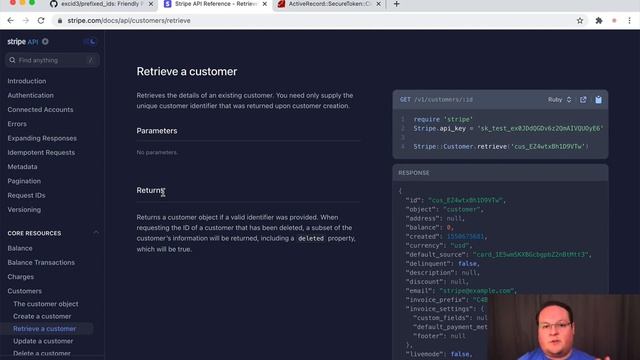Click the RESPONSE panel header
The width and height of the screenshot is (640, 360).
(x=500, y=173)
